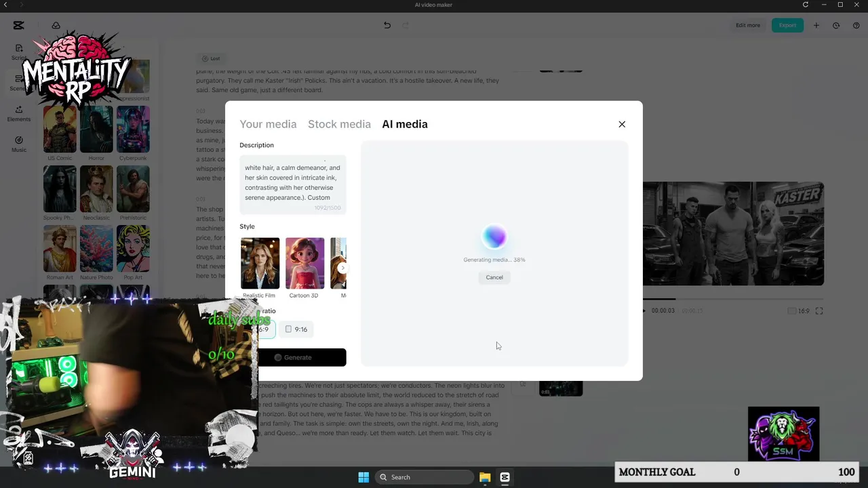Open the 16:9 ratio selector under preview

[799, 311]
